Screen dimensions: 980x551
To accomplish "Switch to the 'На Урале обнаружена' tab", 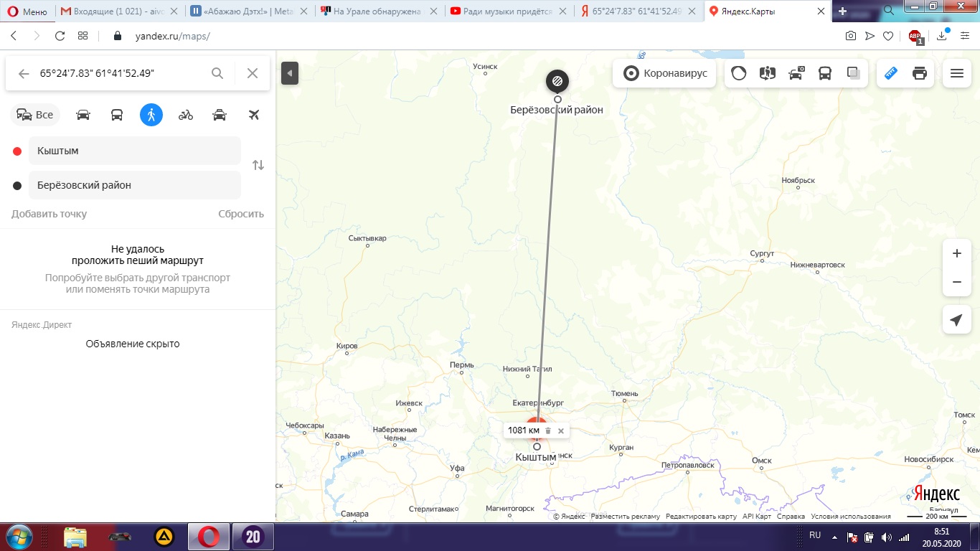I will pyautogui.click(x=379, y=11).
